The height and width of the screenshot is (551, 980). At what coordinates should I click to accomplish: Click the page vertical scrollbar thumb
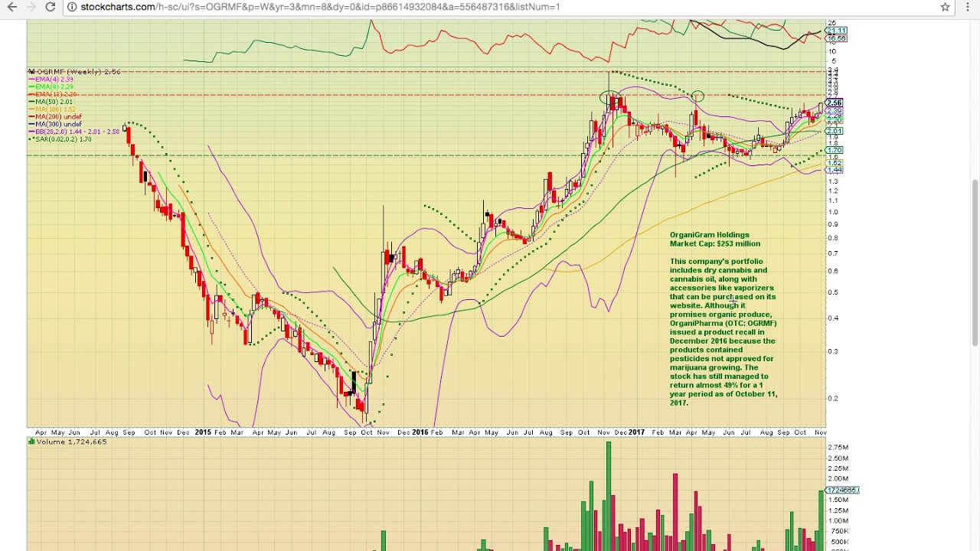click(x=975, y=264)
